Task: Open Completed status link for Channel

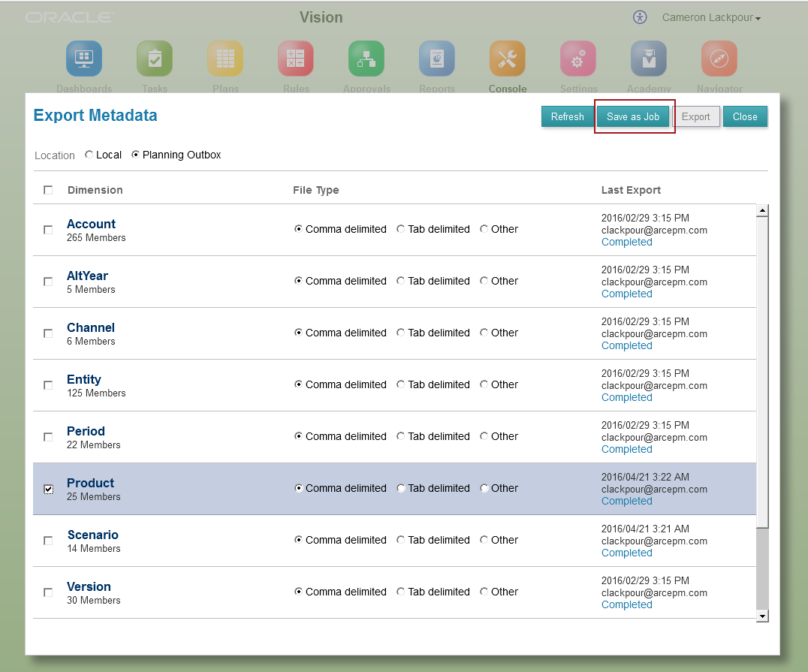Action: coord(626,345)
